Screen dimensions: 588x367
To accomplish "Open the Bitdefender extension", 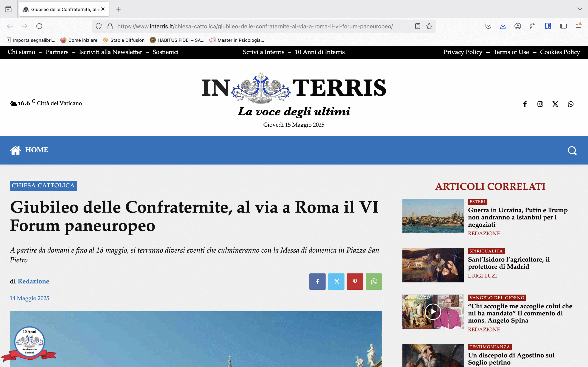I will [548, 26].
